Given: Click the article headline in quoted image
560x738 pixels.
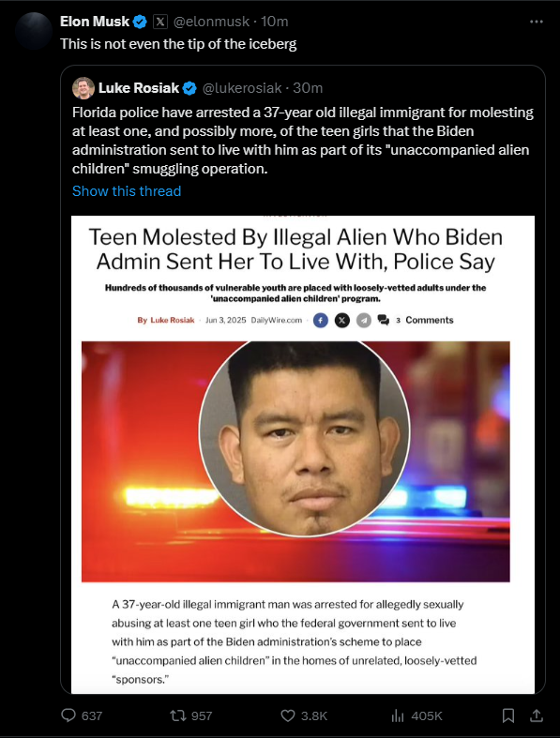Looking at the screenshot, I should [x=295, y=249].
